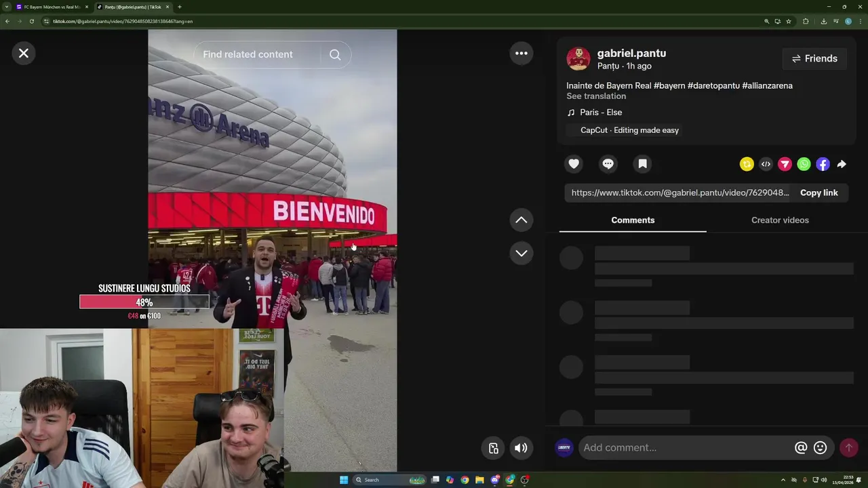
Task: Open the #daretopantu hashtag
Action: pyautogui.click(x=713, y=85)
